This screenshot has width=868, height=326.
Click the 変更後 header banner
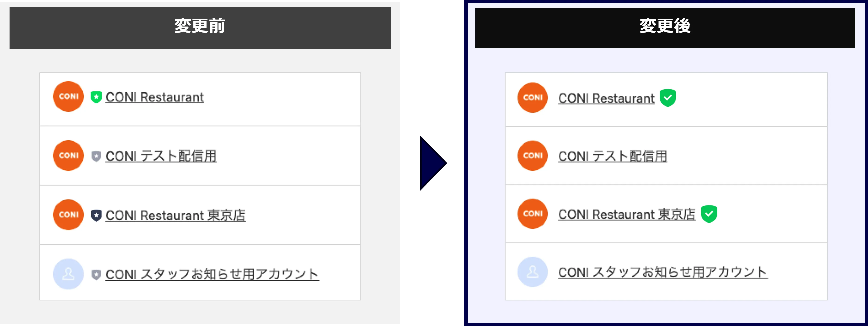pos(665,28)
